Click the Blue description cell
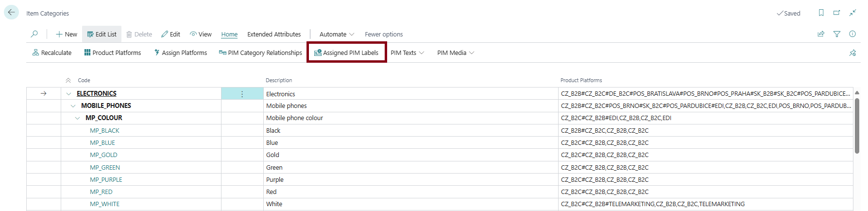The height and width of the screenshot is (211, 868). tap(411, 143)
